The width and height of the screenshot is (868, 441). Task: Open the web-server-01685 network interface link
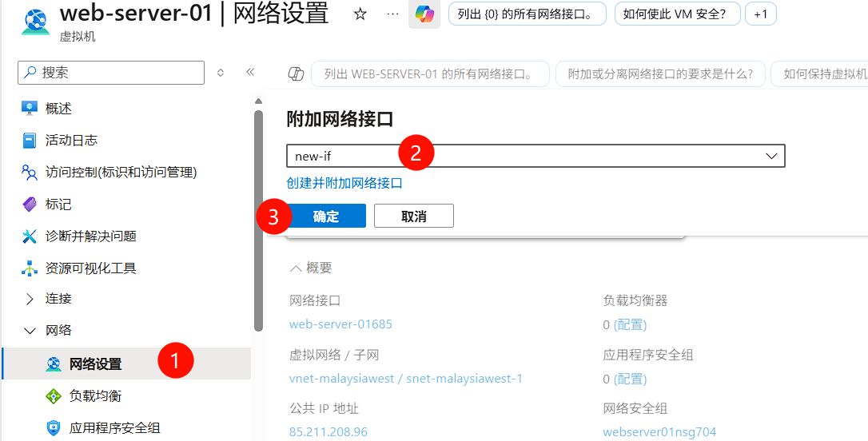340,324
